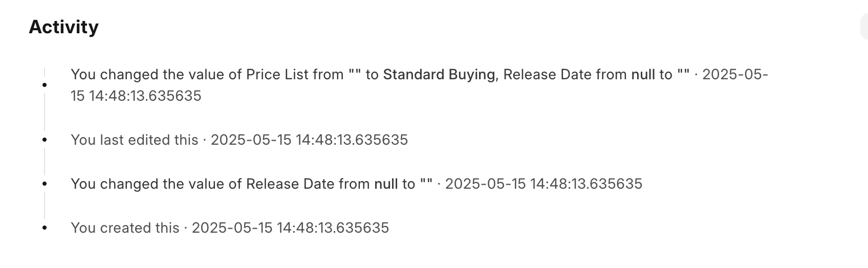Screen dimensions: 868x268
Task: Click the bold 'Standard Buying' value
Action: pos(439,75)
